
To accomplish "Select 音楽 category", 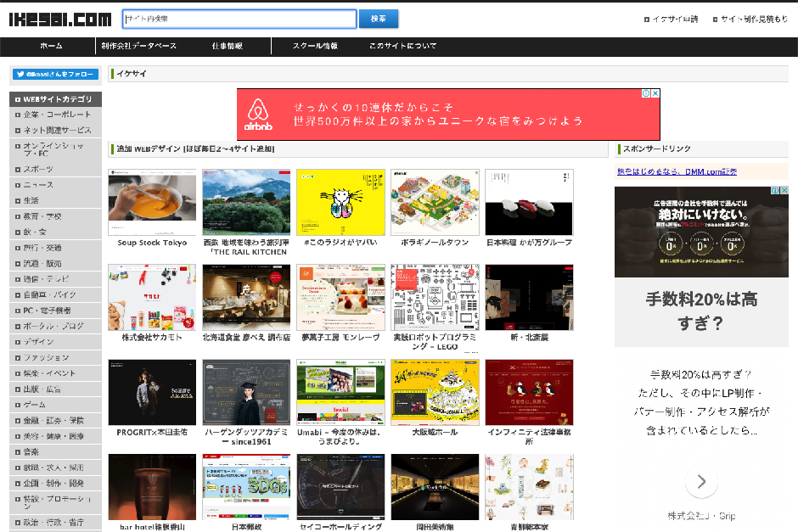I will [x=55, y=452].
